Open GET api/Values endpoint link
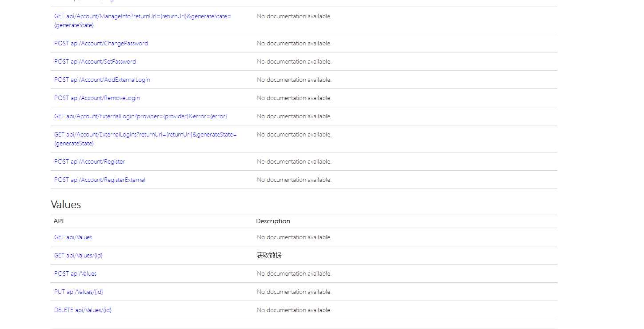Screen dimensions: 644x329 click(73, 237)
